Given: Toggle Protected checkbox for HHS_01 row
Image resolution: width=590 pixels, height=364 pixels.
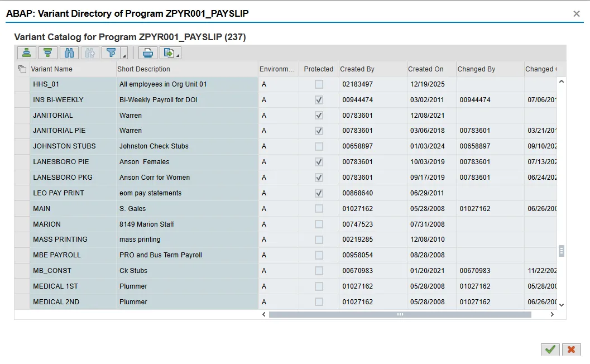Looking at the screenshot, I should click(x=319, y=84).
